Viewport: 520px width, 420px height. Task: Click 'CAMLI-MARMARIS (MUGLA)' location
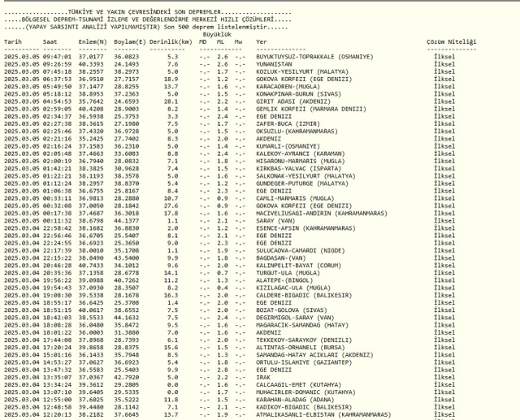pos(295,198)
